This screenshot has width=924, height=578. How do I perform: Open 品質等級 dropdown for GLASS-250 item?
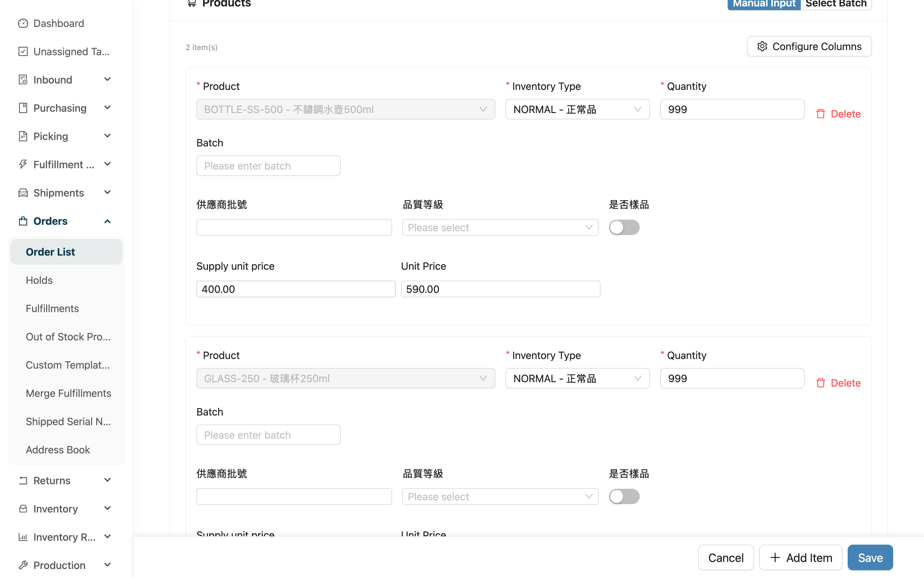tap(500, 496)
